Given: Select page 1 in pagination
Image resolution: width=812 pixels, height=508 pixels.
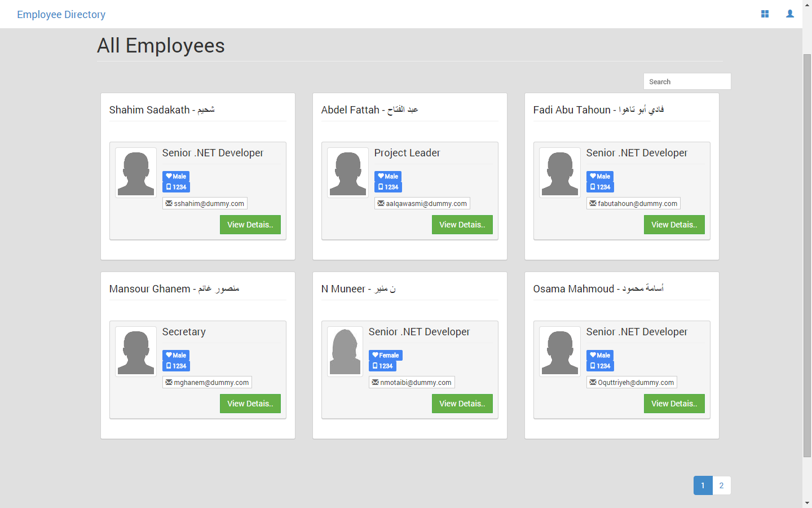Looking at the screenshot, I should pyautogui.click(x=703, y=485).
